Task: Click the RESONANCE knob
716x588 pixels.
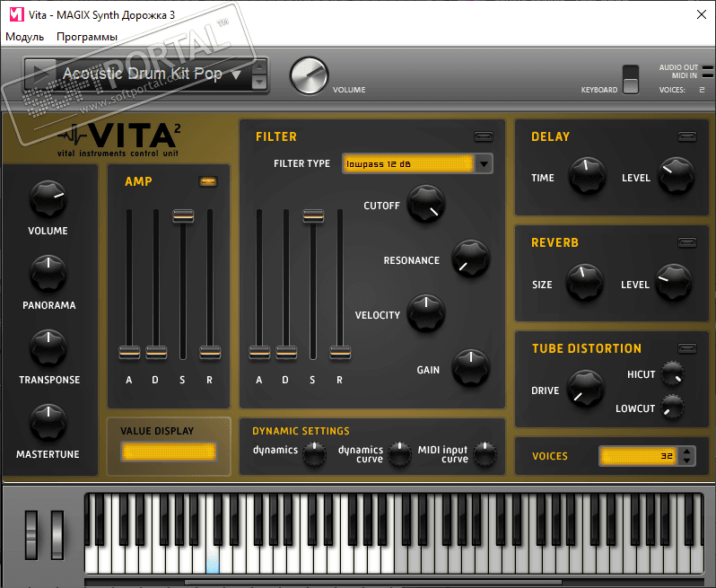Action: click(x=470, y=259)
